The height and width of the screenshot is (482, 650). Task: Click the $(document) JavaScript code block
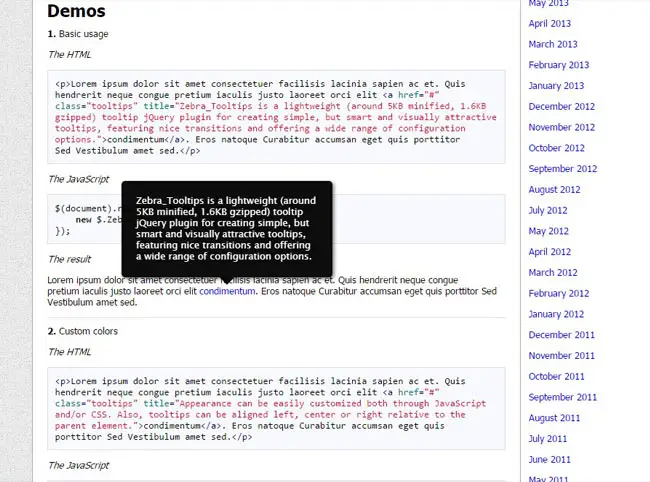pos(276,219)
